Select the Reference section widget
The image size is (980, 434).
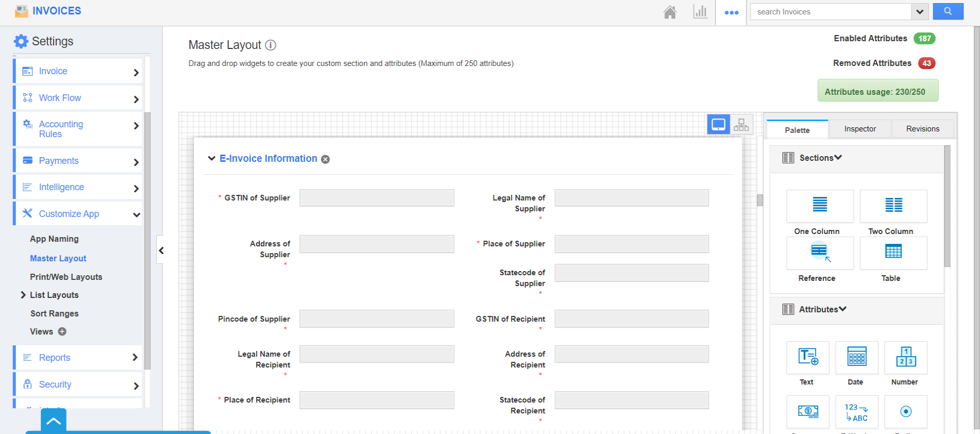point(819,253)
